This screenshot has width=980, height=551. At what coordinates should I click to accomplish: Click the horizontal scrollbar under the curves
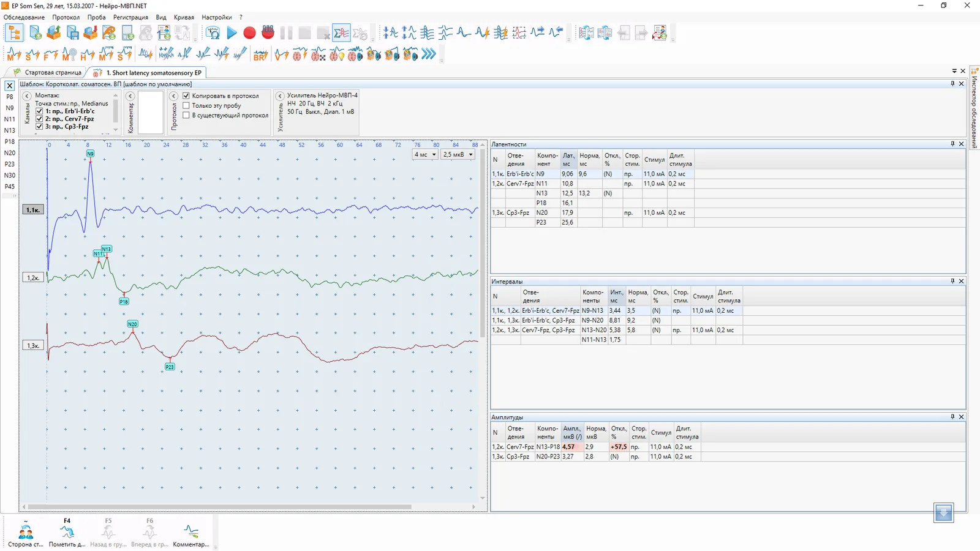click(219, 507)
